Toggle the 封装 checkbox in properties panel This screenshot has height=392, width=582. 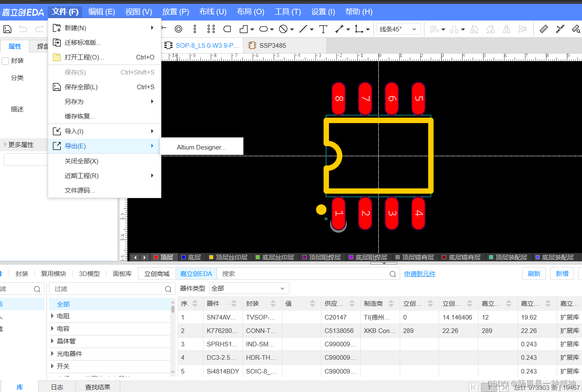tap(5, 61)
